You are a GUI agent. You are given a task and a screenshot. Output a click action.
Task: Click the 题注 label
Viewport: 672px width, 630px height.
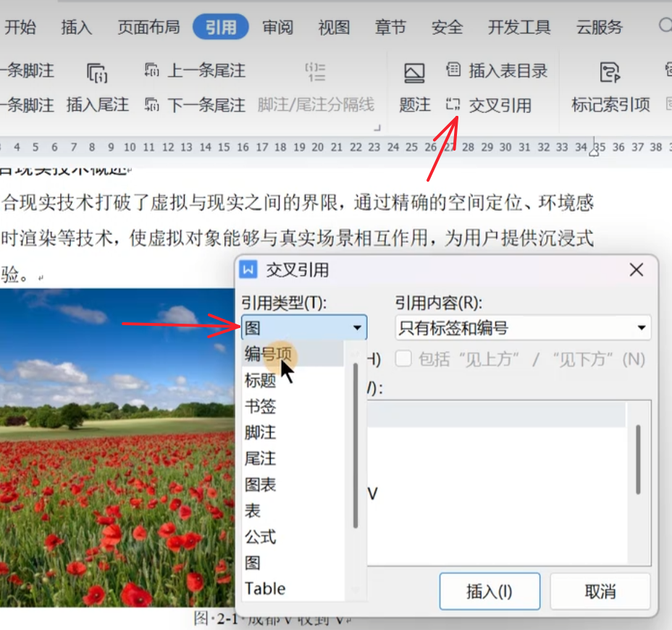click(x=414, y=105)
